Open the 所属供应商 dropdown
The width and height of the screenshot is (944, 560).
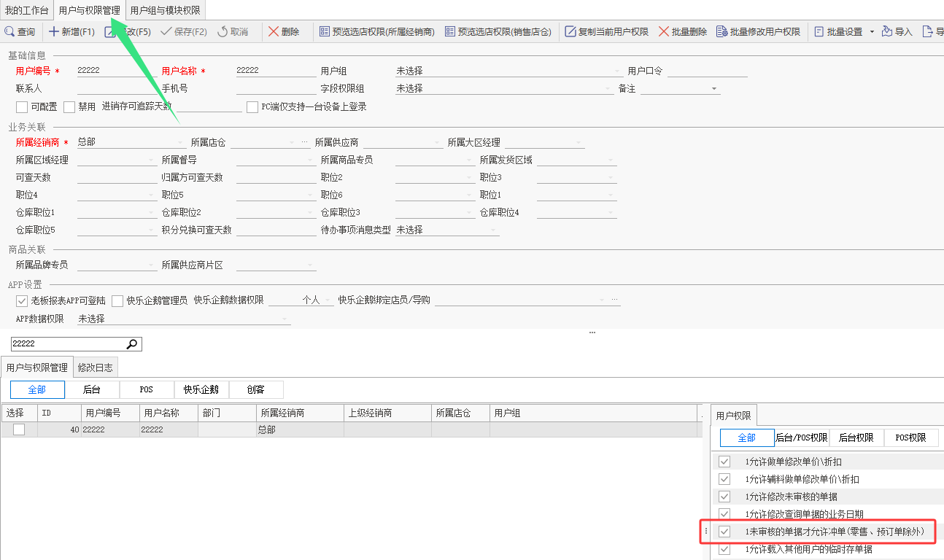coord(403,143)
